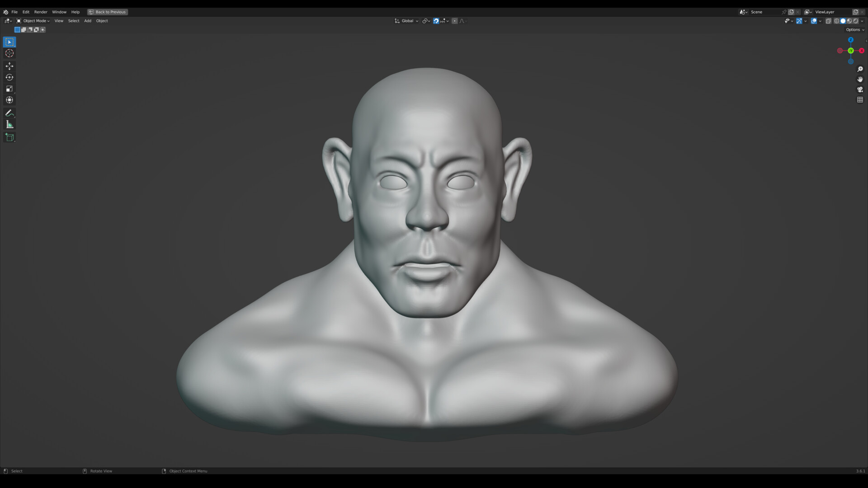
Task: Click the Zoom magnifier in the navigation gizmo area
Action: coord(860,68)
